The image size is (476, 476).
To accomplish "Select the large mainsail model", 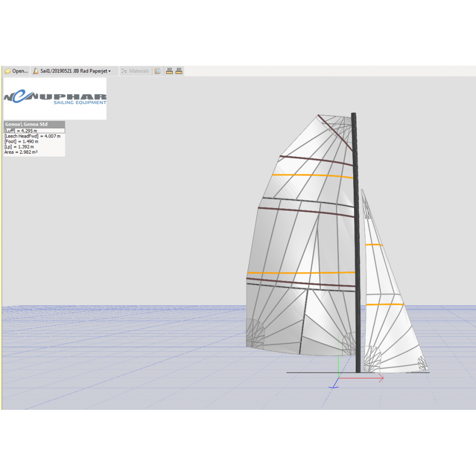I will (300, 238).
